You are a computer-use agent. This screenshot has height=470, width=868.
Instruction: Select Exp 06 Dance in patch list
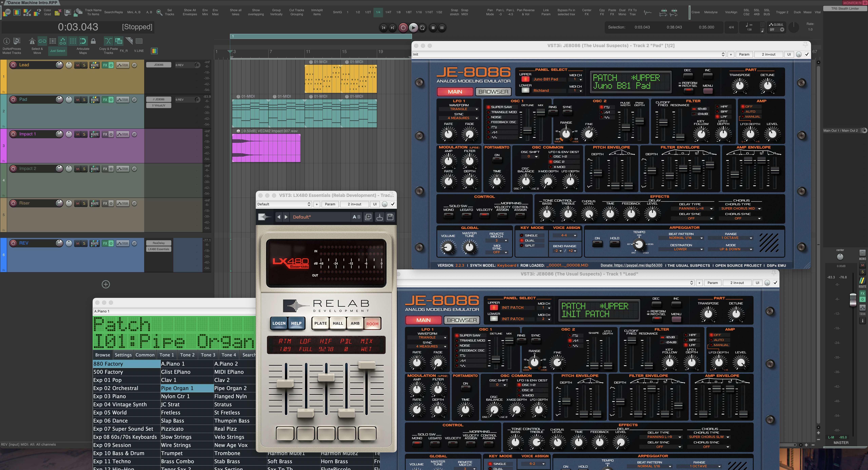point(111,421)
